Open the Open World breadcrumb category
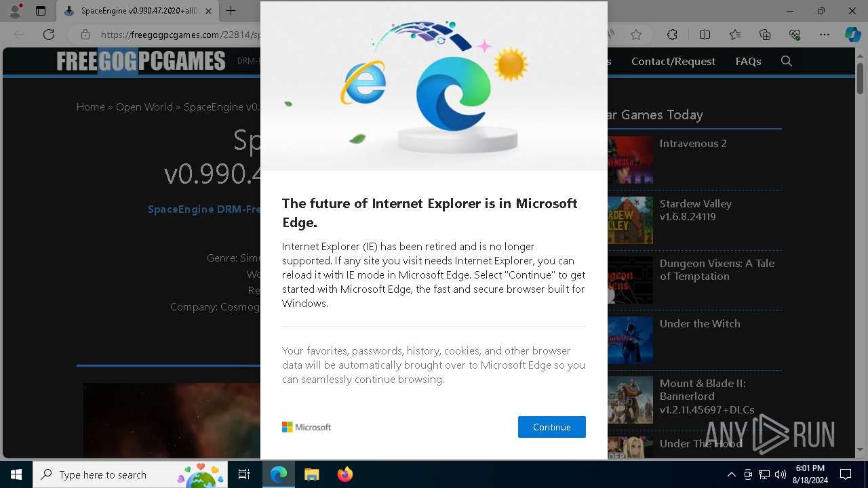 144,106
